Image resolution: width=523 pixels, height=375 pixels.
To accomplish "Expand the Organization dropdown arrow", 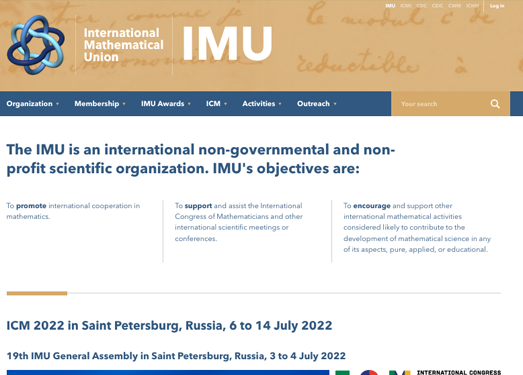I will tap(57, 104).
